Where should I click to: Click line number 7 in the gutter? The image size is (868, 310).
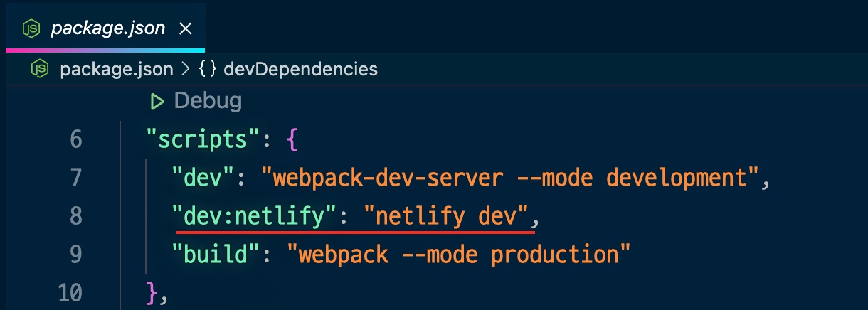[x=75, y=177]
